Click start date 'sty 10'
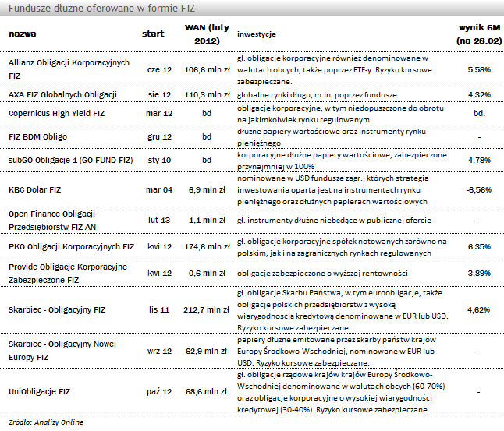This screenshot has width=504, height=431. (159, 160)
